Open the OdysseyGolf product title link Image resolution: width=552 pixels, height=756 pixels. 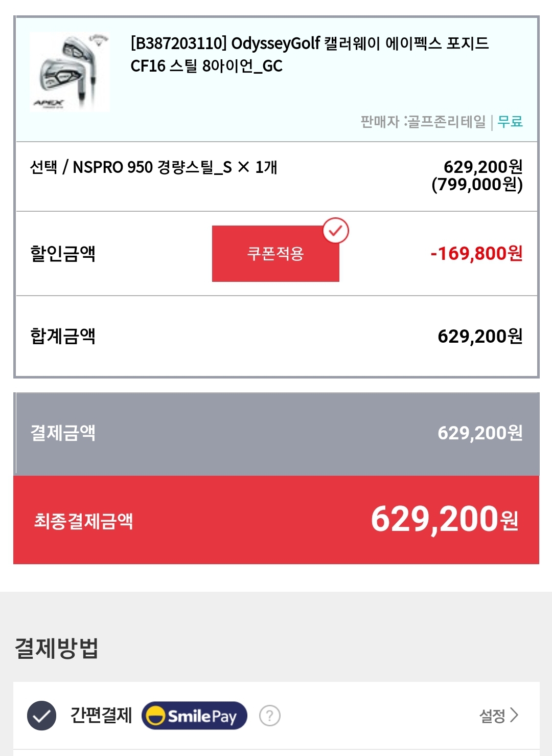309,54
